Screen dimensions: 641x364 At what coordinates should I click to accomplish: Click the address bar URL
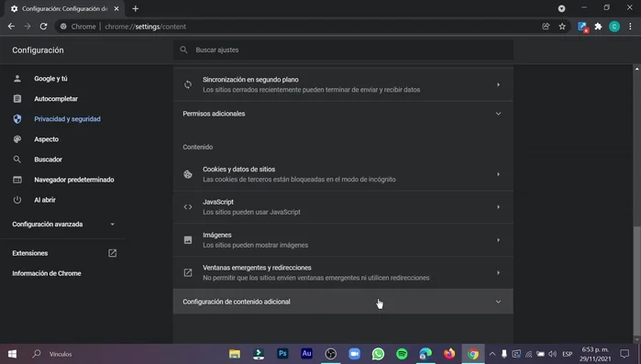pyautogui.click(x=145, y=27)
